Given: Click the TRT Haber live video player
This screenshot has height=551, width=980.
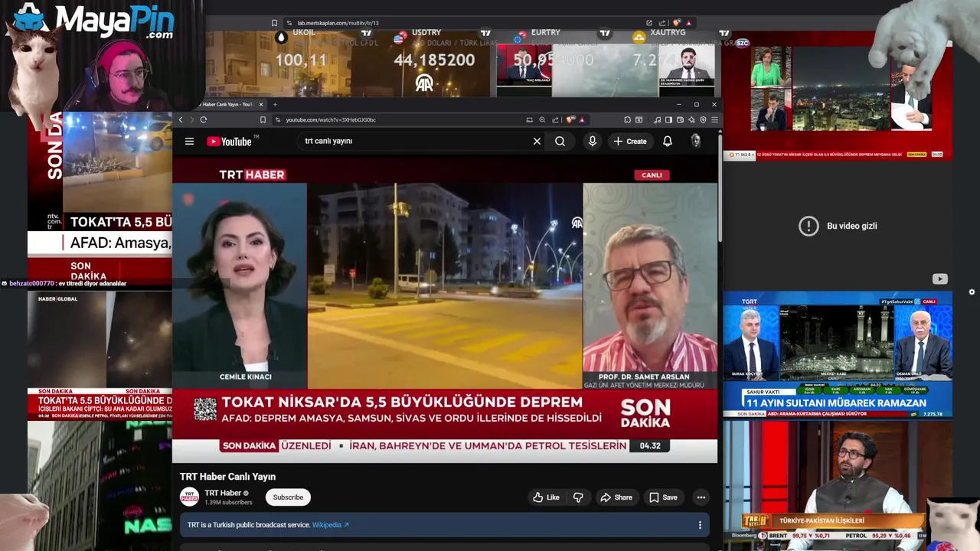Looking at the screenshot, I should [x=445, y=310].
